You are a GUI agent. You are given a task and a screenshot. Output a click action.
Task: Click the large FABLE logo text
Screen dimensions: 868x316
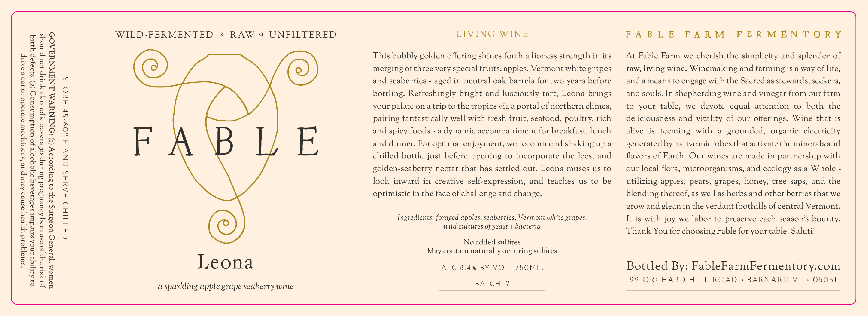(x=226, y=141)
